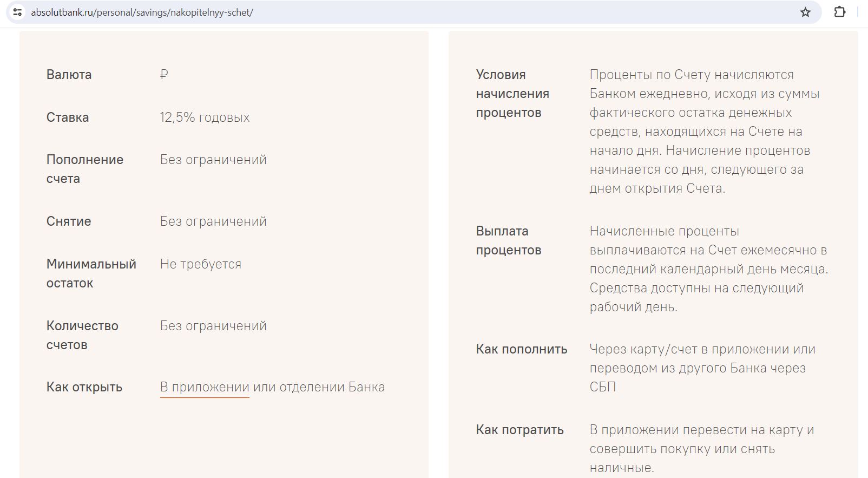Click the 'Количество счетов' label

coord(82,335)
